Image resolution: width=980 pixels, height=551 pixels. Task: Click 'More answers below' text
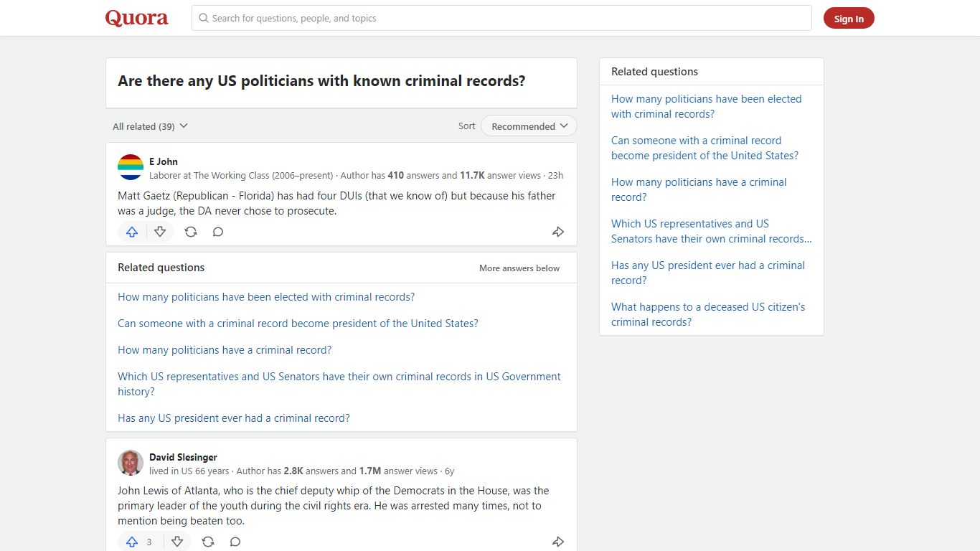point(519,268)
